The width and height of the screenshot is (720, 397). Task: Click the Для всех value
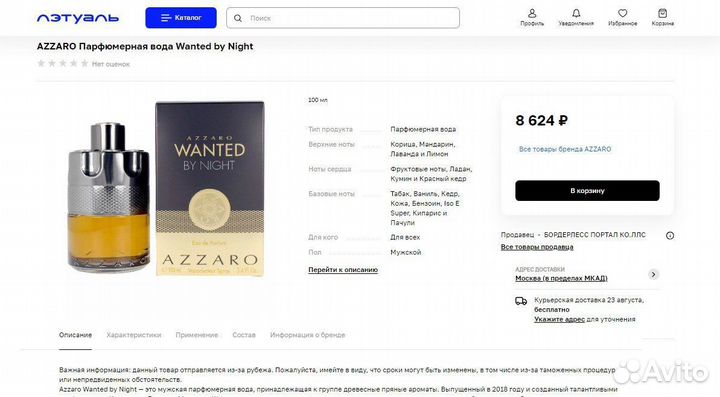click(405, 237)
